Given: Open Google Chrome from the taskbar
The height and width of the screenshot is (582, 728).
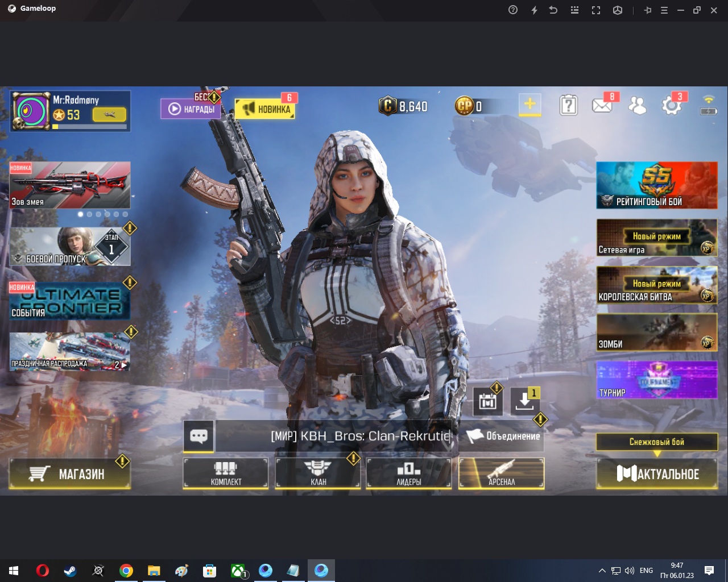Looking at the screenshot, I should click(126, 571).
